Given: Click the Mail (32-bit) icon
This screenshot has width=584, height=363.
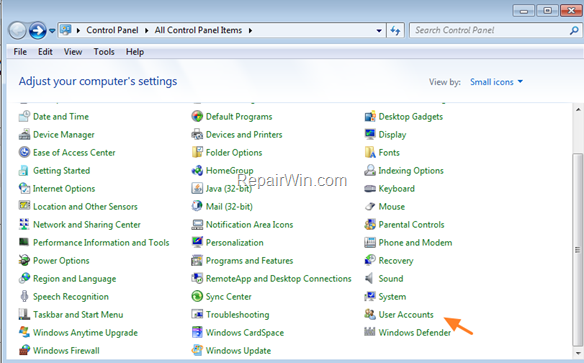Looking at the screenshot, I should click(x=197, y=206).
